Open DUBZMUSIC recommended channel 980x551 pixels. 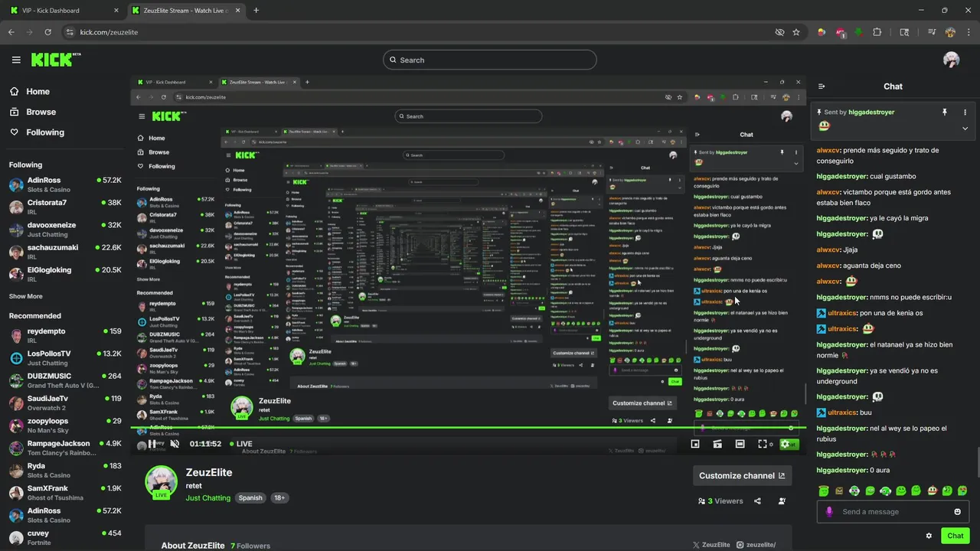65,380
